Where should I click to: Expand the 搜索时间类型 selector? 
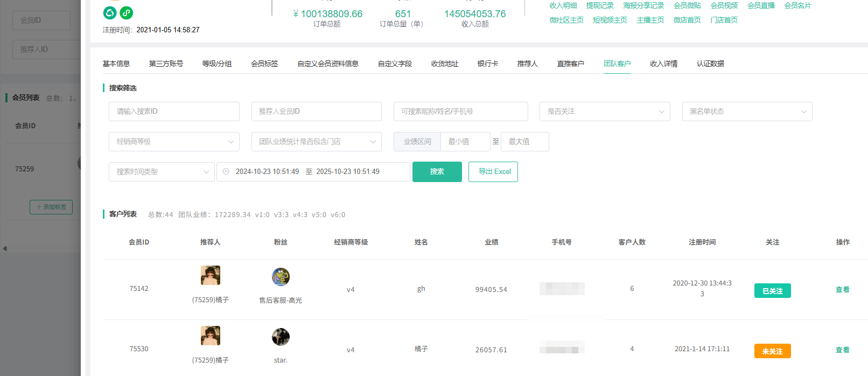pyautogui.click(x=162, y=172)
